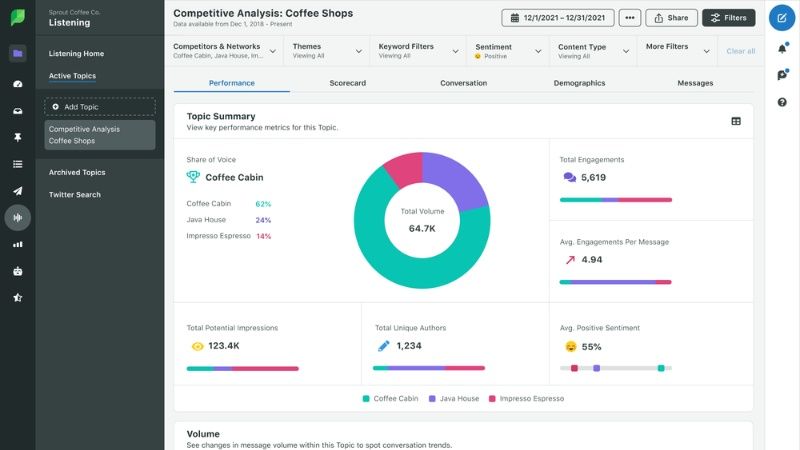Click the Avg. Positive Sentiment smiley icon
Viewport: 800px width, 450px height.
[571, 346]
